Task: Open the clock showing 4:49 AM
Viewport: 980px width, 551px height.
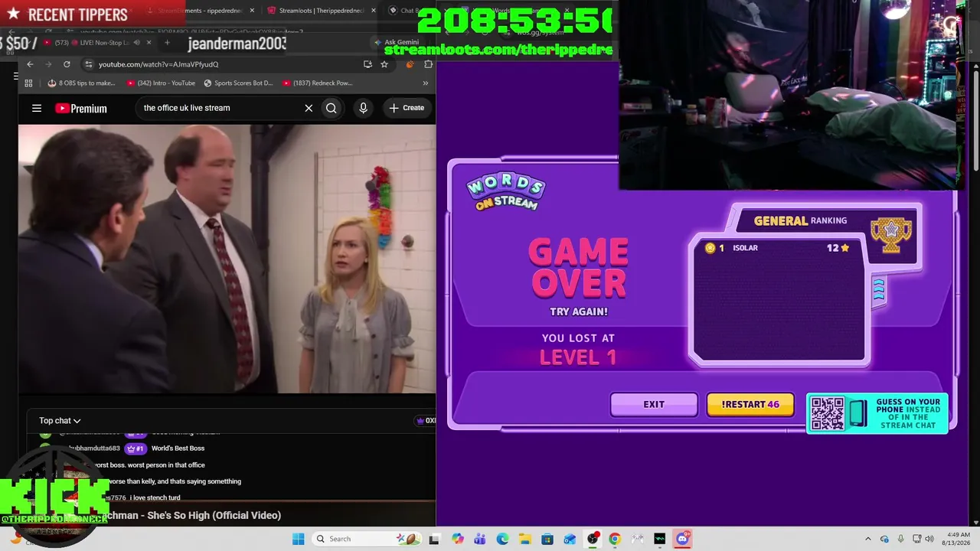Action: click(x=958, y=539)
